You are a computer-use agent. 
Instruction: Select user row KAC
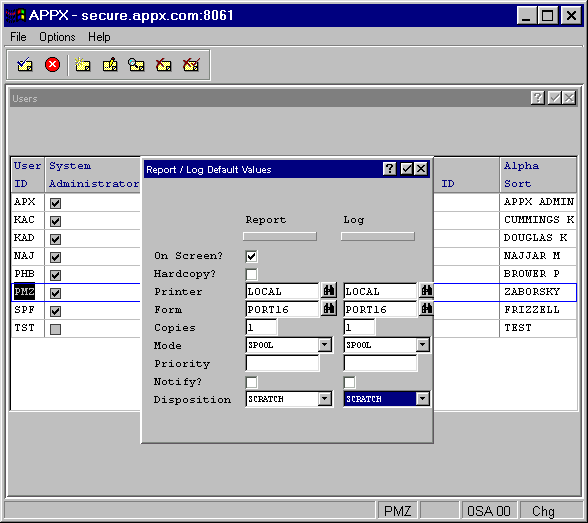point(25,220)
